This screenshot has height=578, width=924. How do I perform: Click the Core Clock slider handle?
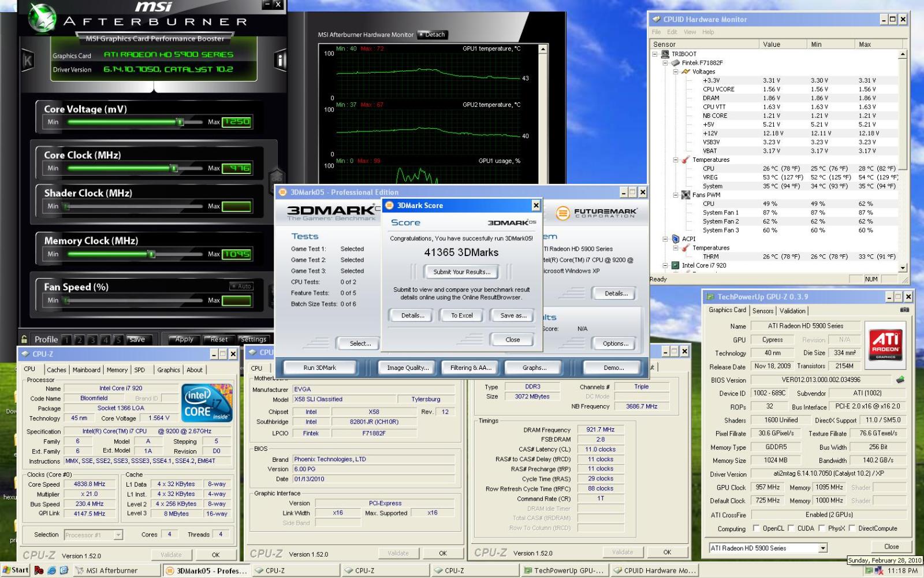point(173,168)
